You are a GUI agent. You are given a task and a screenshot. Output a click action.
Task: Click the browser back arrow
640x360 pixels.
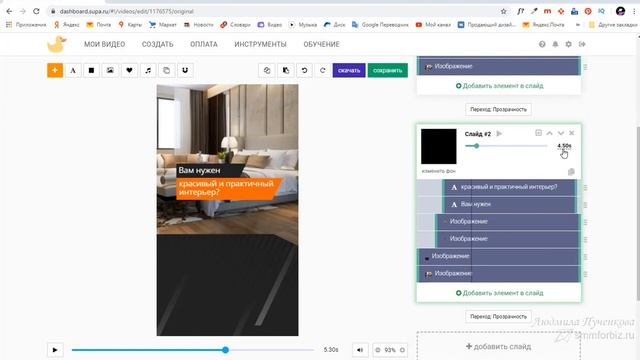(x=9, y=11)
